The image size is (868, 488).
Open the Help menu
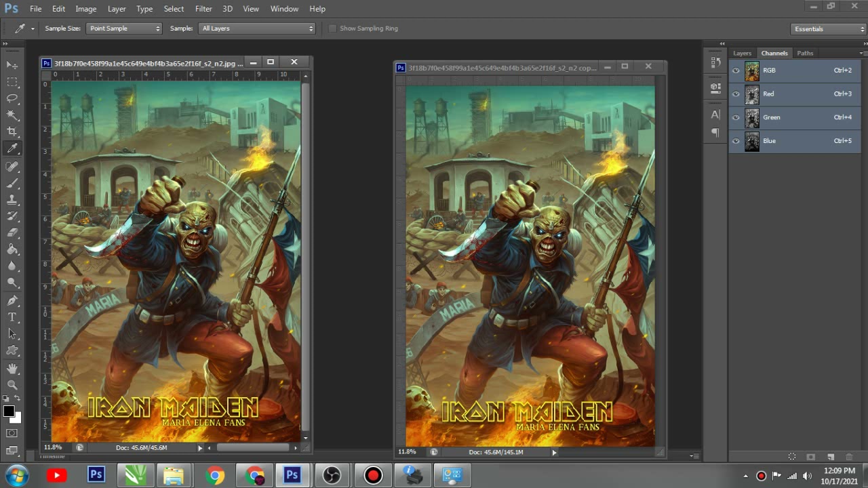(x=317, y=9)
